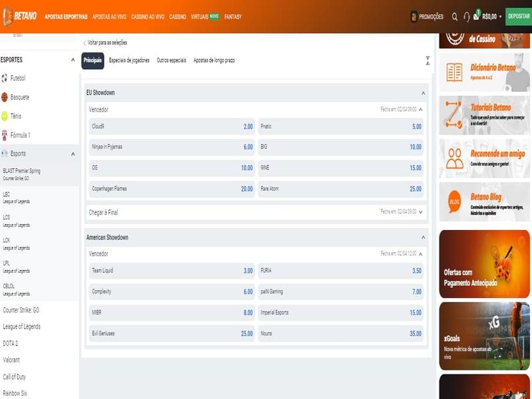Switch to Outros especiais tab
The width and height of the screenshot is (532, 399).
tap(172, 61)
